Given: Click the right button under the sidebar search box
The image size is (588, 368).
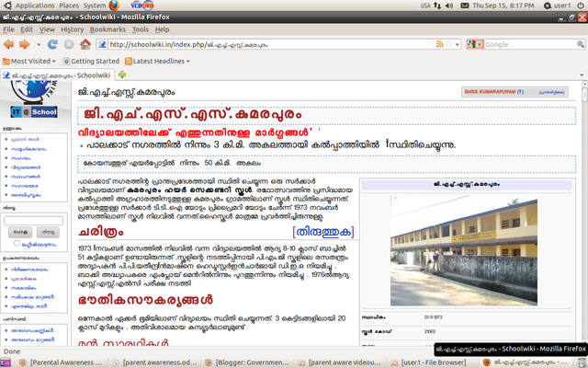Looking at the screenshot, I should pyautogui.click(x=48, y=232).
